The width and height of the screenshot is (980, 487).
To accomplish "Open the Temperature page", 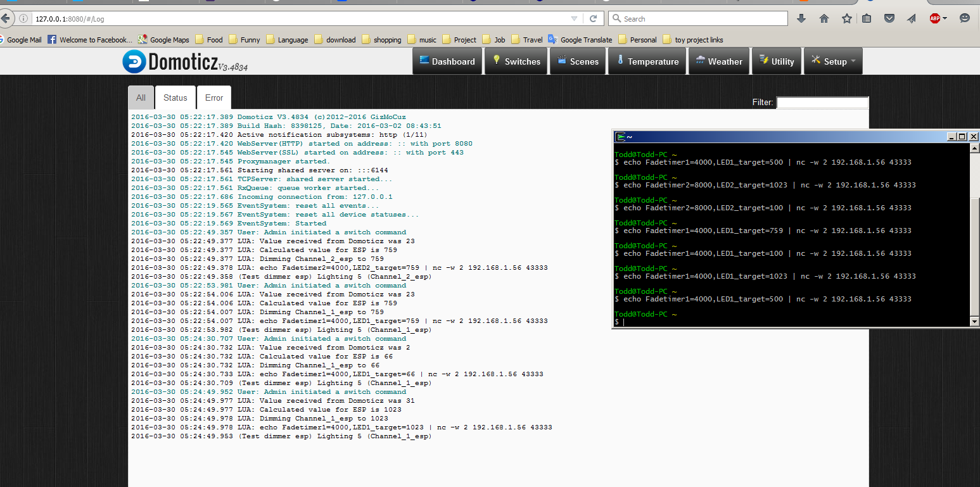I will click(x=646, y=61).
